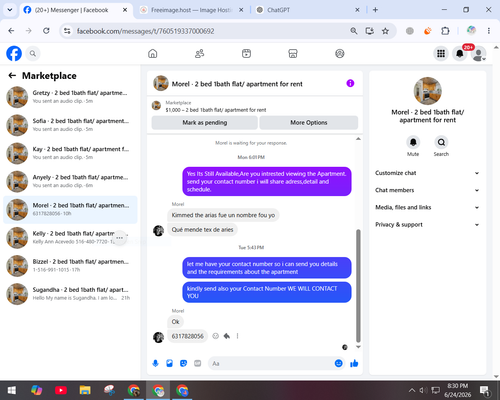Open the Bizzel conversation in the list
The height and width of the screenshot is (400, 500).
(x=70, y=266)
